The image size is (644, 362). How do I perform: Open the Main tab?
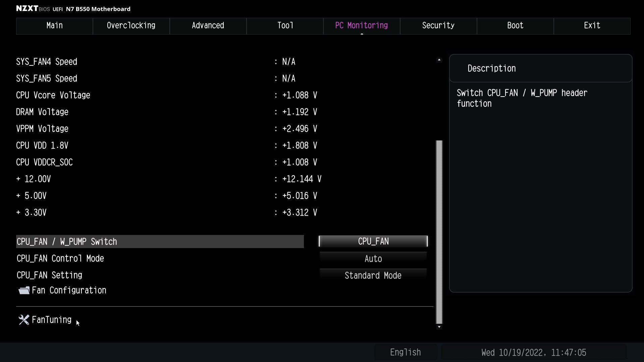click(x=54, y=26)
